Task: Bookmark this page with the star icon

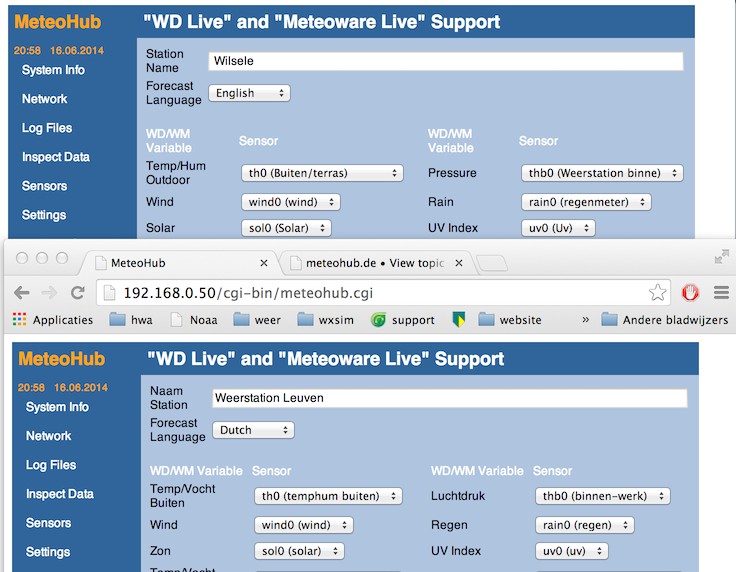Action: 657,293
